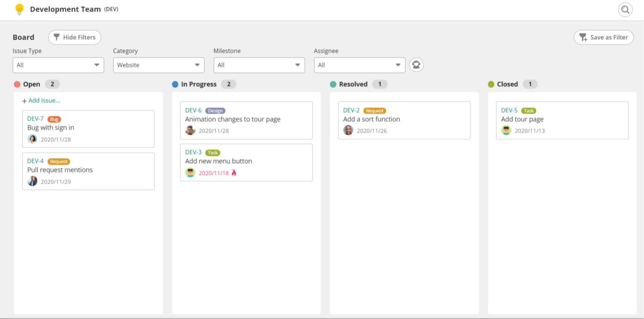This screenshot has width=644, height=319.
Task: Click the In Progress column heading
Action: pyautogui.click(x=199, y=84)
